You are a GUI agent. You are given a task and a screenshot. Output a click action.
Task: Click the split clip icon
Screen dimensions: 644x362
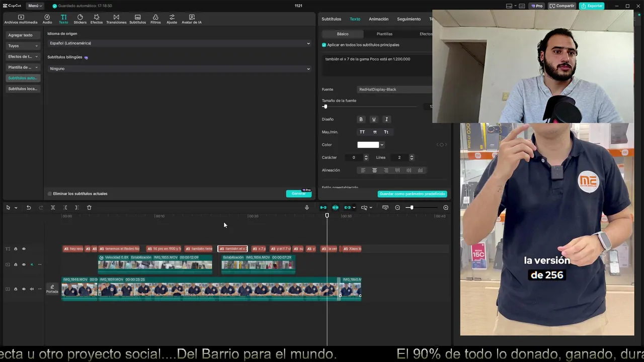tap(53, 208)
